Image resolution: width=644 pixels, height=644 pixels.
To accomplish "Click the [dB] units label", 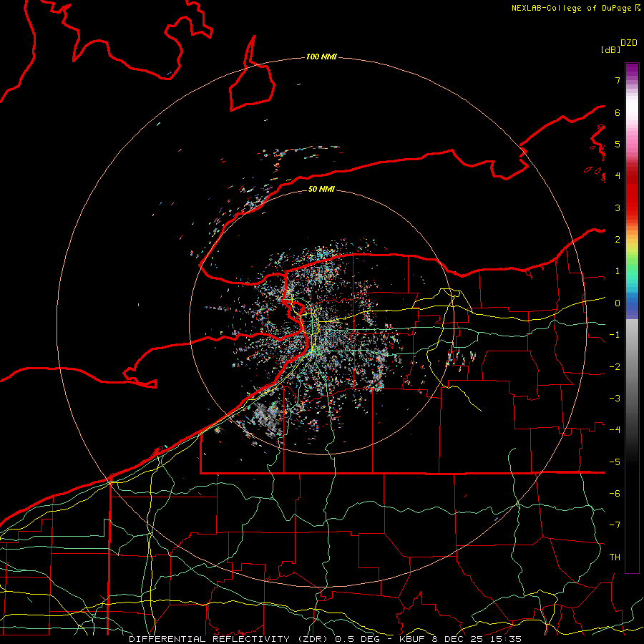I will [610, 50].
